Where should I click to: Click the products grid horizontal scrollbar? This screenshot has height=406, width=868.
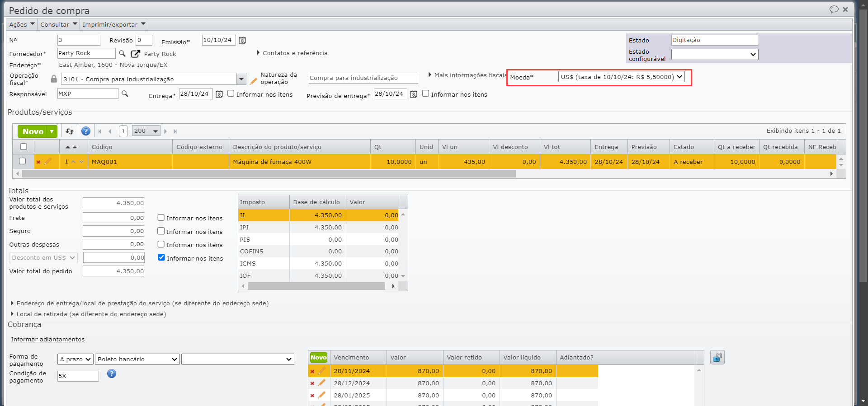[x=269, y=174]
